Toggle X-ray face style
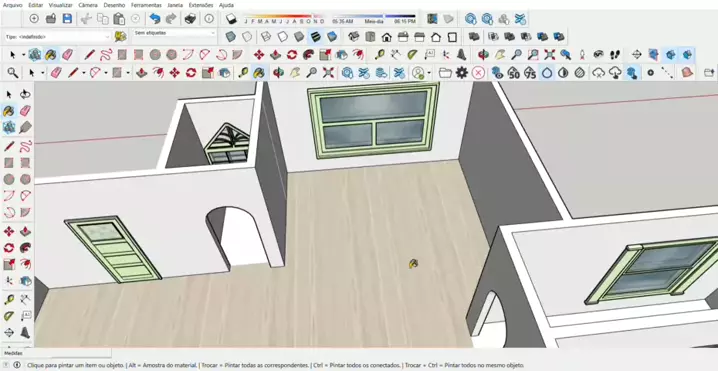 231,37
